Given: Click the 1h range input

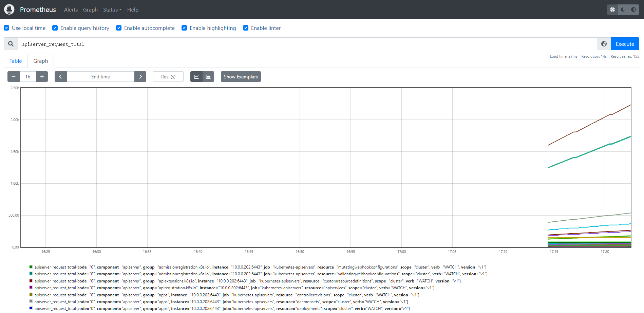Looking at the screenshot, I should tap(28, 77).
